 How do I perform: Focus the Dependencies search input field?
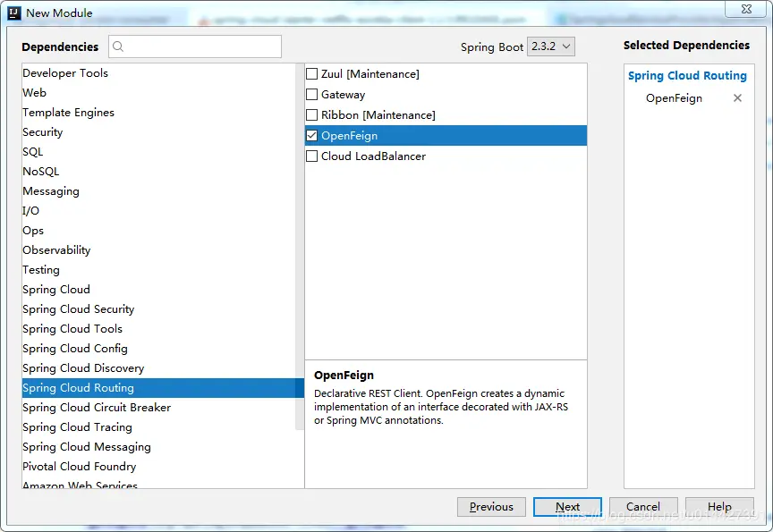click(x=195, y=46)
